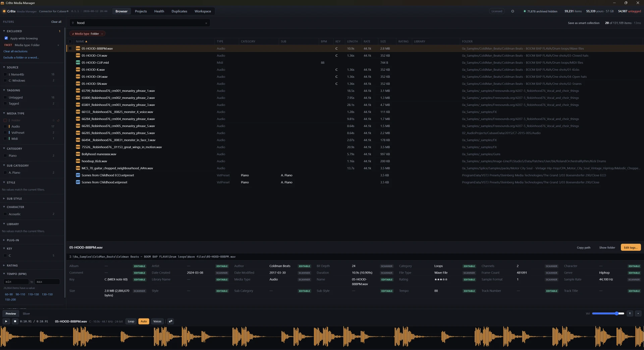Click Clear all filters link
644x350 pixels.
click(x=56, y=22)
